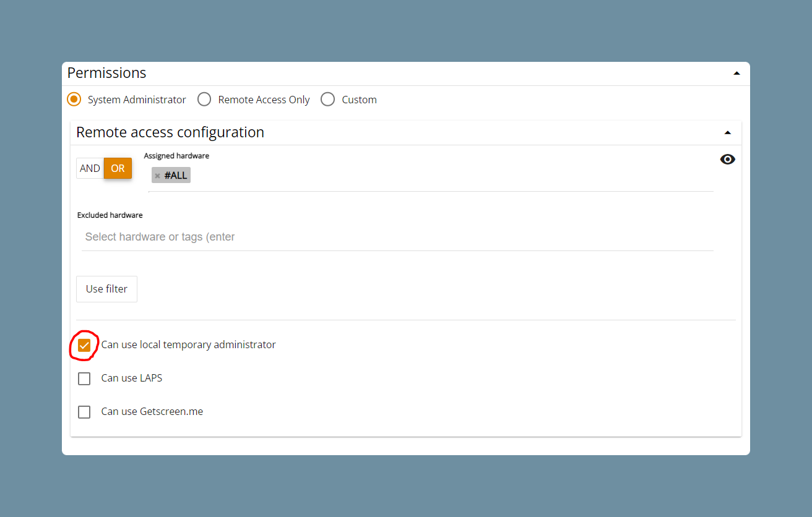Uncheck Can use local temporary administrator
Viewport: 812px width, 517px height.
(84, 345)
